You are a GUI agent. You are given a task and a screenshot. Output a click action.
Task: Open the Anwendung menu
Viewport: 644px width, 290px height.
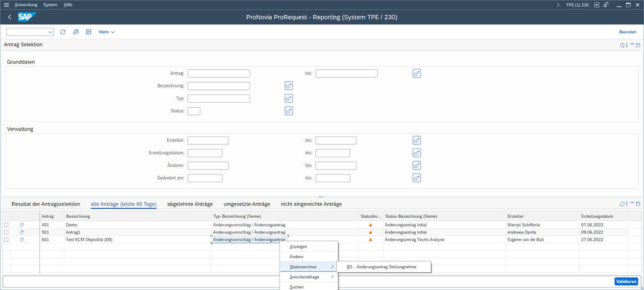pyautogui.click(x=26, y=5)
